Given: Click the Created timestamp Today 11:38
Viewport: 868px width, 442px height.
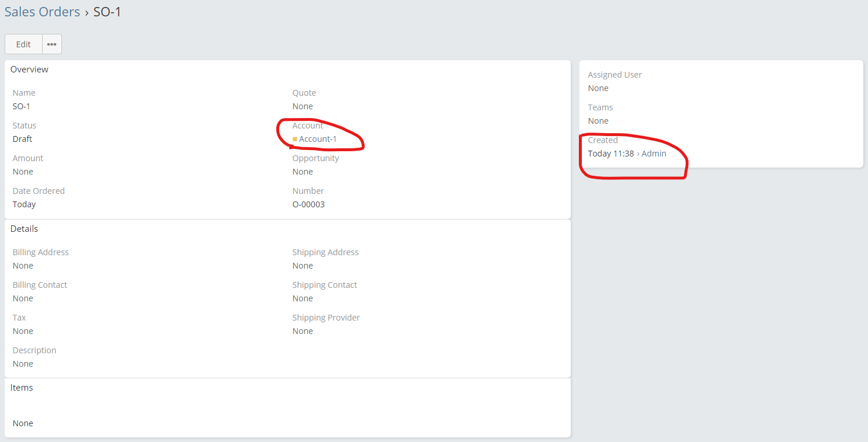Looking at the screenshot, I should (610, 154).
